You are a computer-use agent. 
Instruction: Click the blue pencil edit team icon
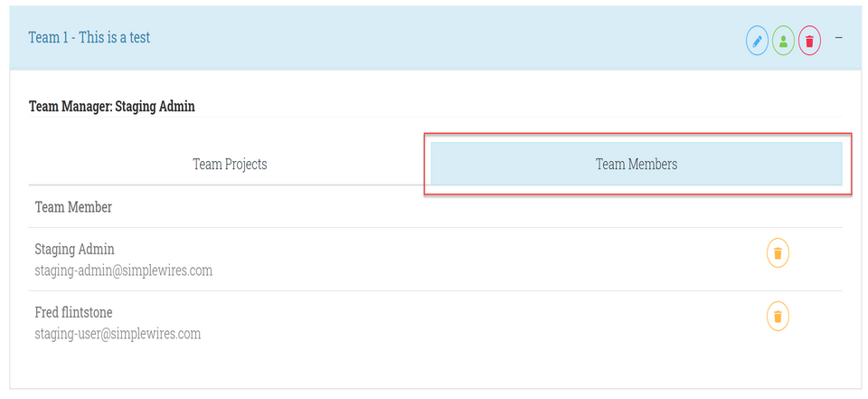tap(757, 41)
